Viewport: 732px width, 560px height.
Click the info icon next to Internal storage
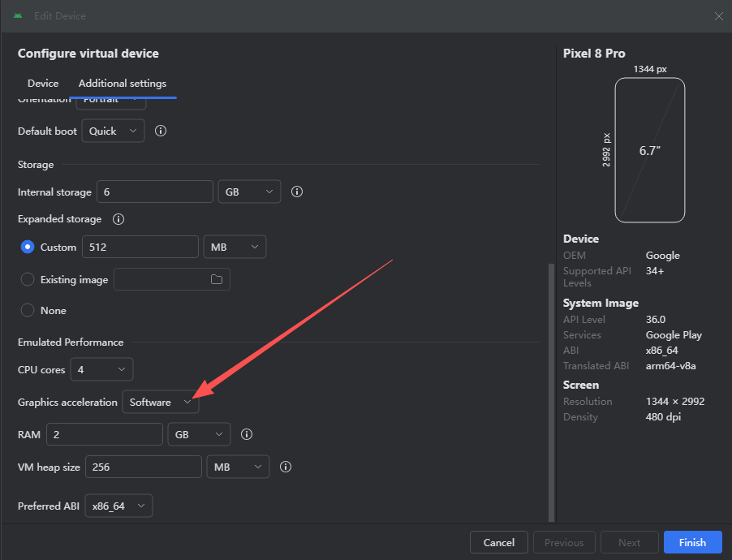coord(297,192)
